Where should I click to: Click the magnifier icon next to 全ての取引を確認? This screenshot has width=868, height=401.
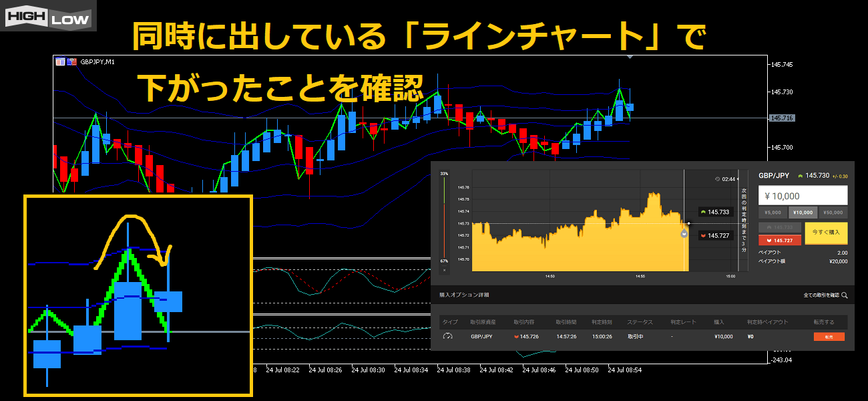(x=845, y=295)
